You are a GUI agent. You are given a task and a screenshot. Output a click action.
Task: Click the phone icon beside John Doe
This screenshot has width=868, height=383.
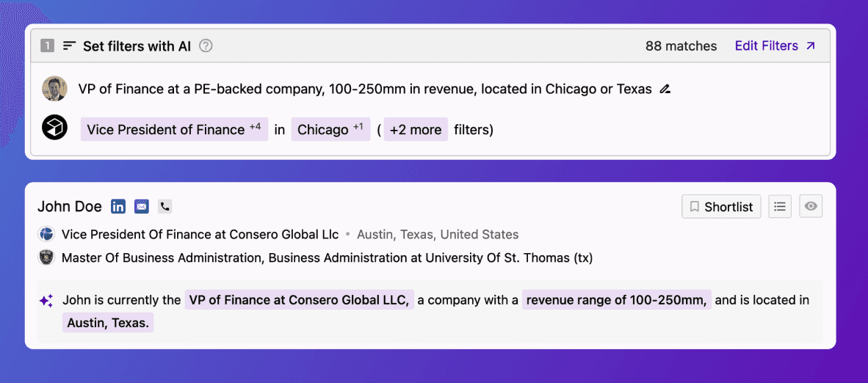click(164, 207)
